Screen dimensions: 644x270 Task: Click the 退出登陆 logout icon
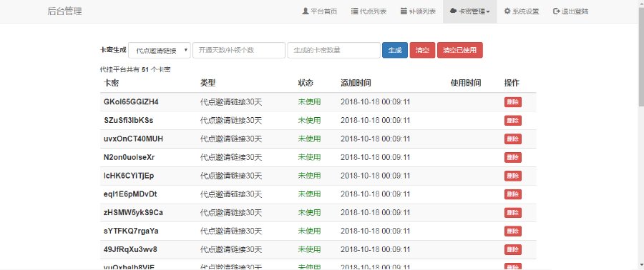[x=557, y=11]
